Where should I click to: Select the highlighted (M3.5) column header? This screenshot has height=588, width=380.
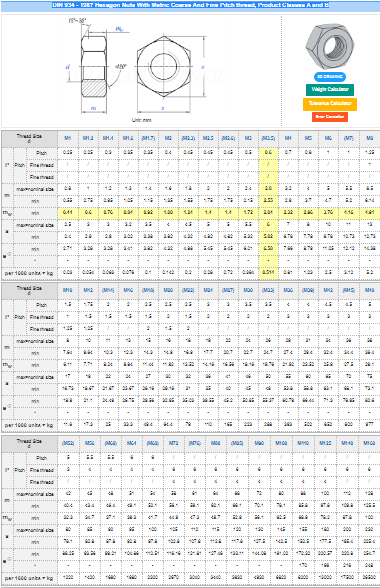point(268,138)
